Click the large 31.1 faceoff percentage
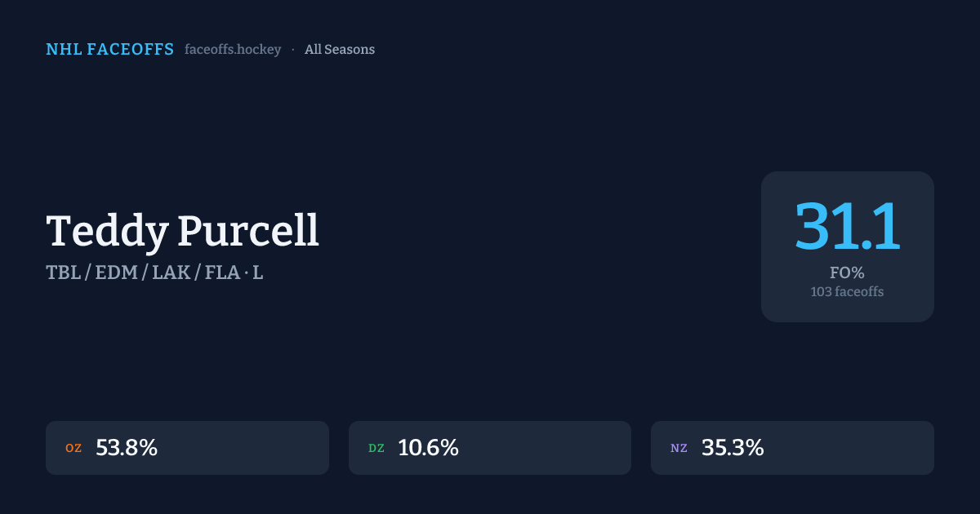This screenshot has height=514, width=980. (847, 227)
